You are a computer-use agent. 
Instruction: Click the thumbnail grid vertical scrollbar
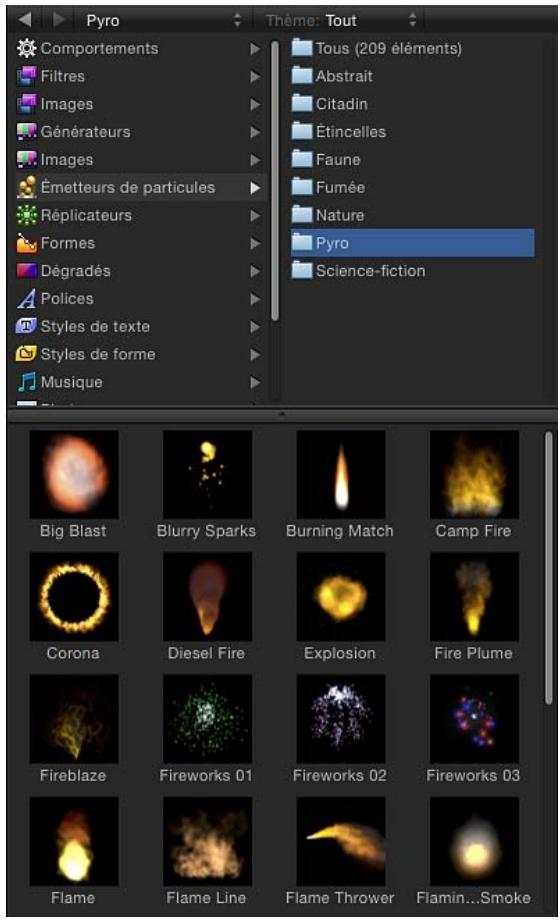pyautogui.click(x=548, y=568)
